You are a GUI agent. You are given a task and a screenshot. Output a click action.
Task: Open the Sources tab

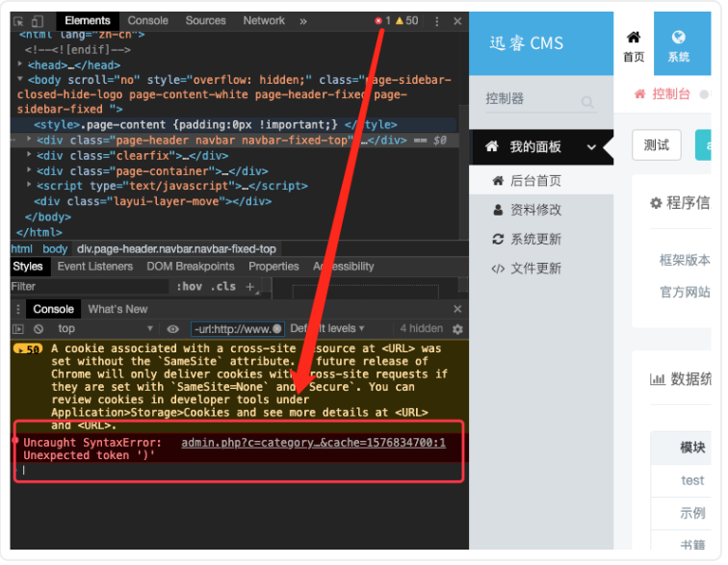pos(207,21)
